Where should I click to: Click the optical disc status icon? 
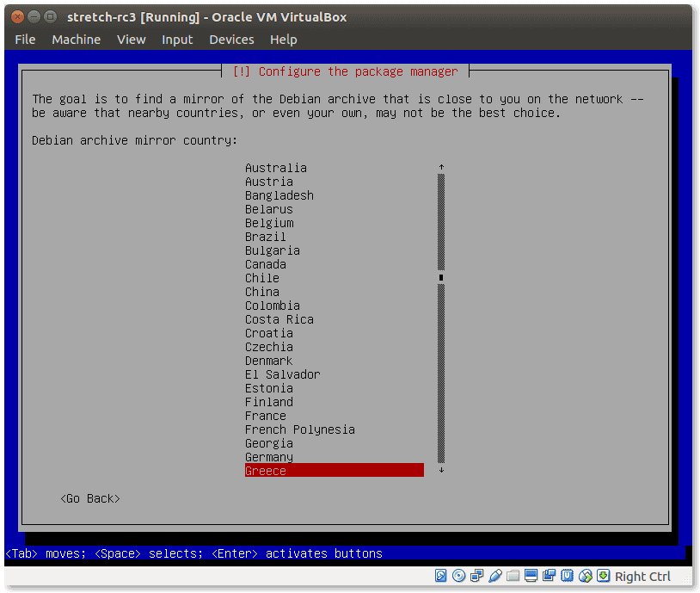[458, 576]
